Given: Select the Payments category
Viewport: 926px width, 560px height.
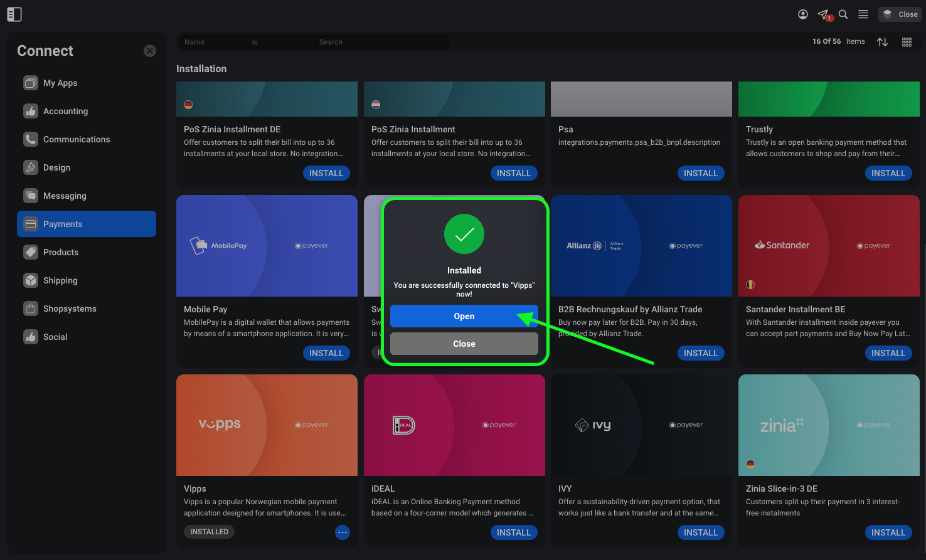Looking at the screenshot, I should pos(87,224).
